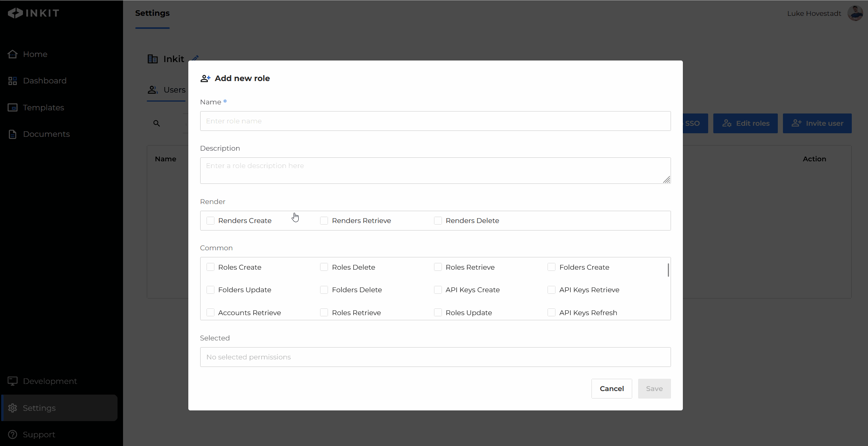This screenshot has height=446, width=868.
Task: Select the Settings header tab
Action: 152,13
